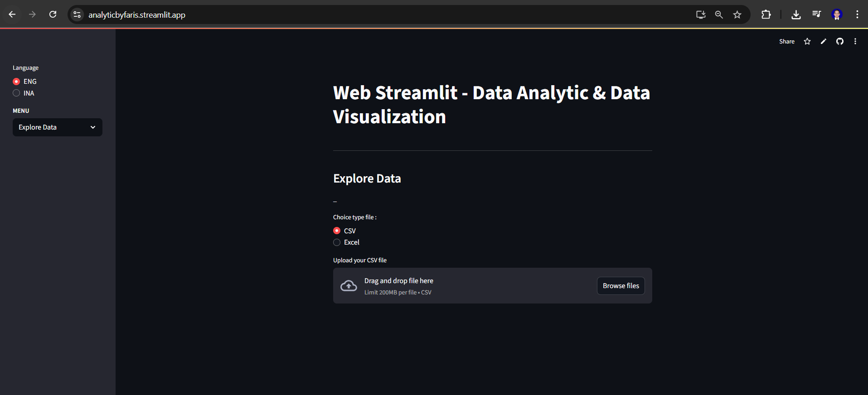Image resolution: width=868 pixels, height=395 pixels.
Task: Open browser downloads
Action: pos(796,14)
